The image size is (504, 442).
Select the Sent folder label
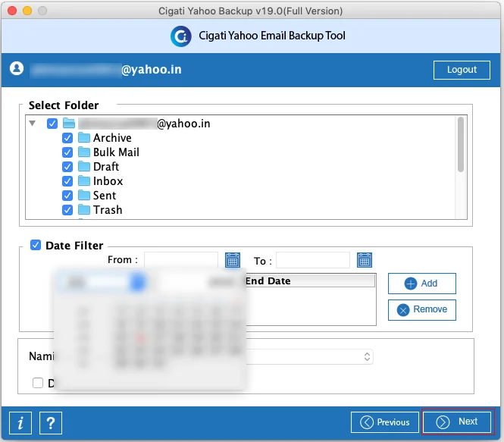tap(105, 196)
